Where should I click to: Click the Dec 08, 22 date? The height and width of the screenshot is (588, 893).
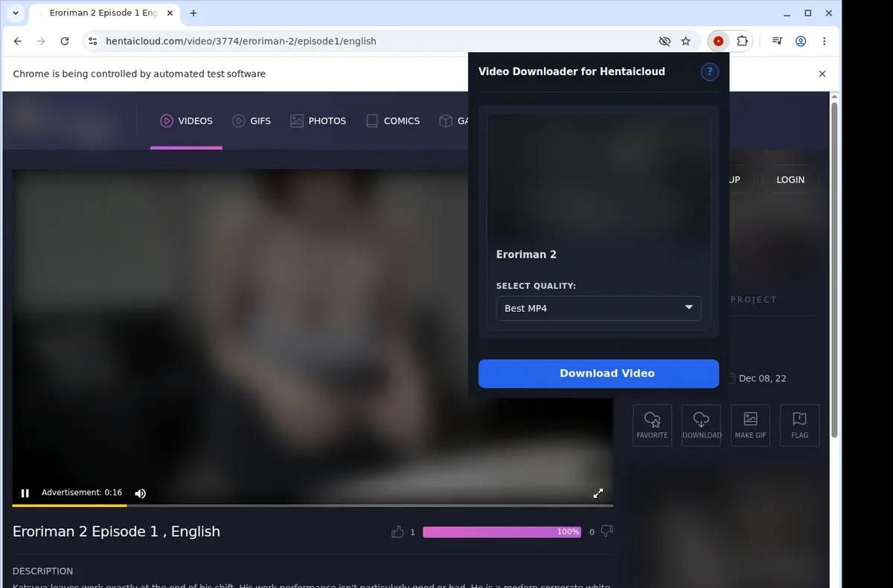(x=762, y=378)
